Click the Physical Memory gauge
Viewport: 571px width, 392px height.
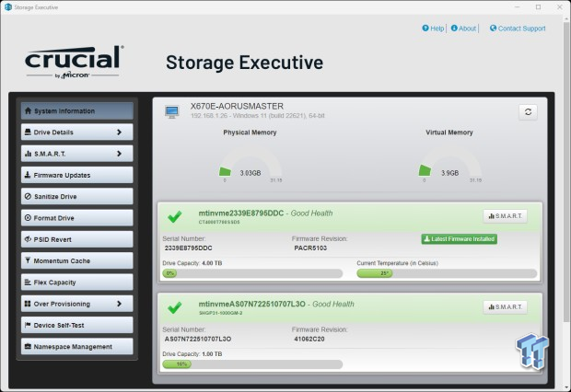(x=251, y=164)
